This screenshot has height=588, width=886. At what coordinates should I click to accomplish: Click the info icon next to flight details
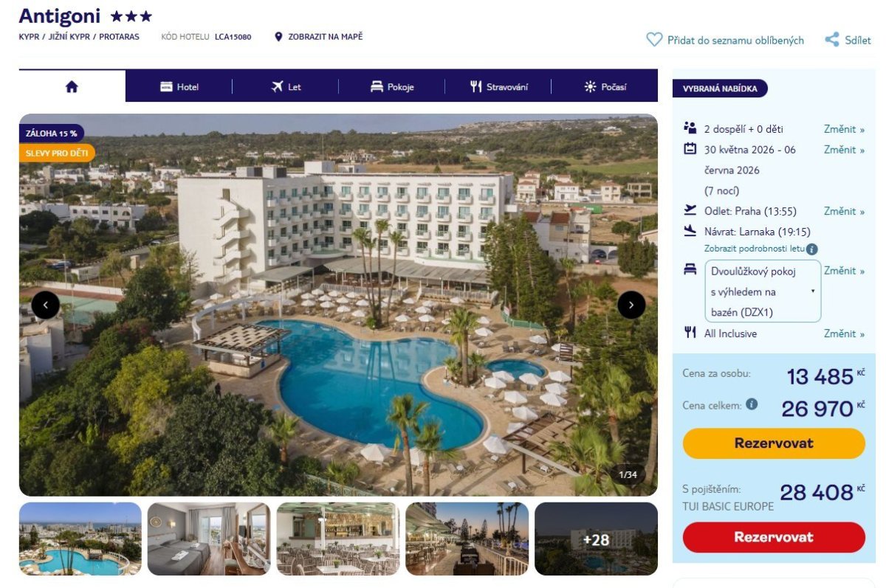(812, 249)
